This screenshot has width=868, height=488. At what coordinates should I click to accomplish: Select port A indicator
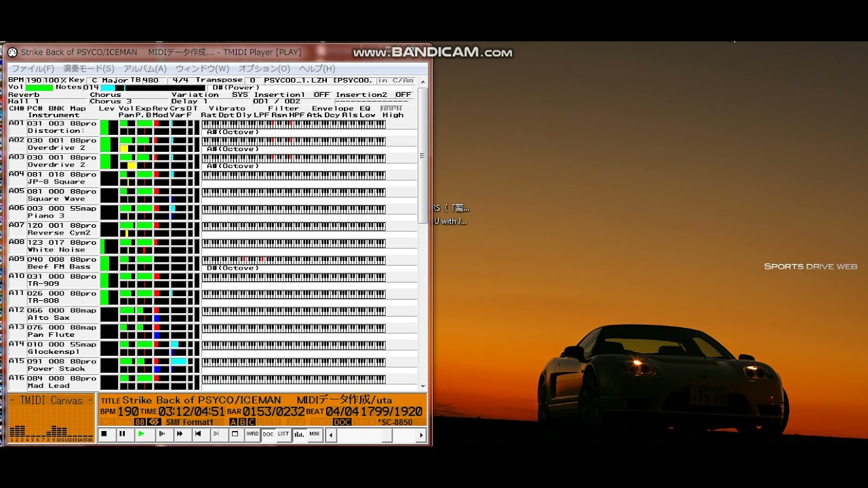(x=233, y=422)
